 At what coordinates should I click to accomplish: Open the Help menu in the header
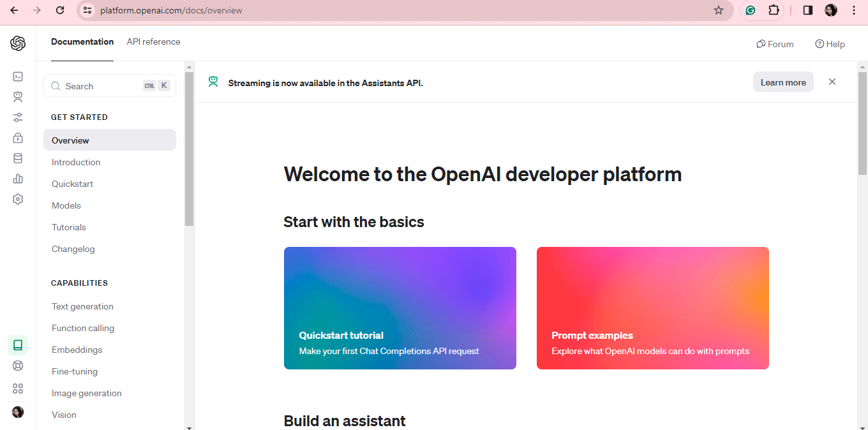[x=830, y=43]
